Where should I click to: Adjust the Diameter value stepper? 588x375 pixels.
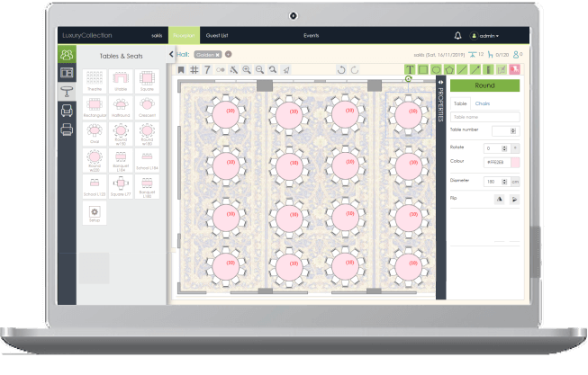pos(504,182)
